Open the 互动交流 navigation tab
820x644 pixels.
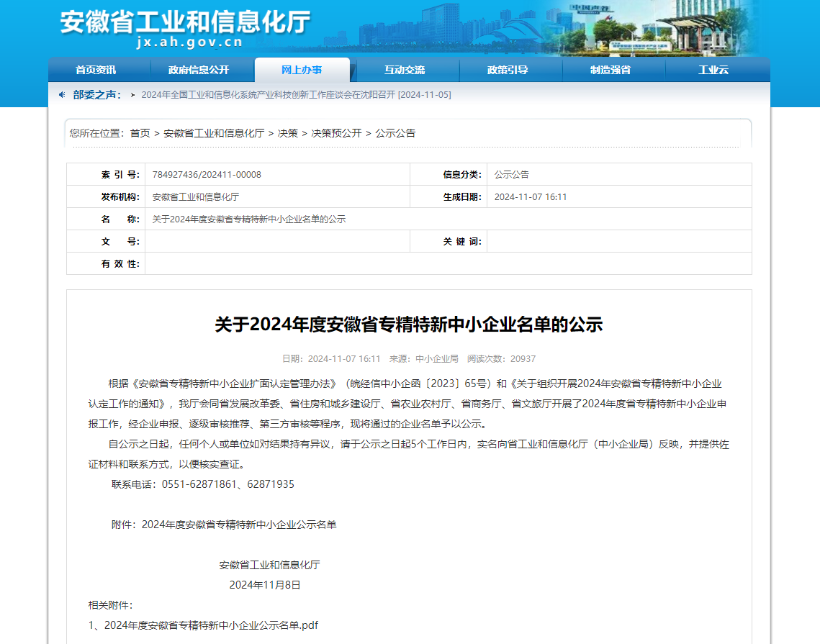405,70
